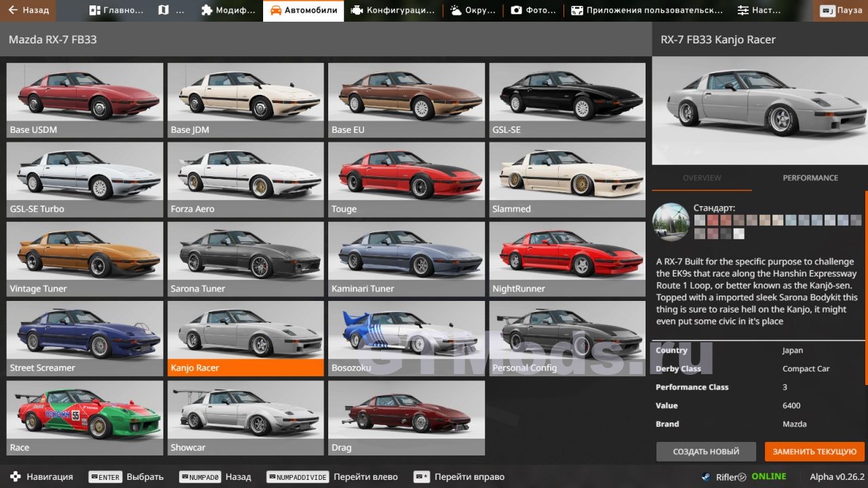Click the Перейти влево hint
The width and height of the screenshot is (868, 488).
(x=332, y=476)
